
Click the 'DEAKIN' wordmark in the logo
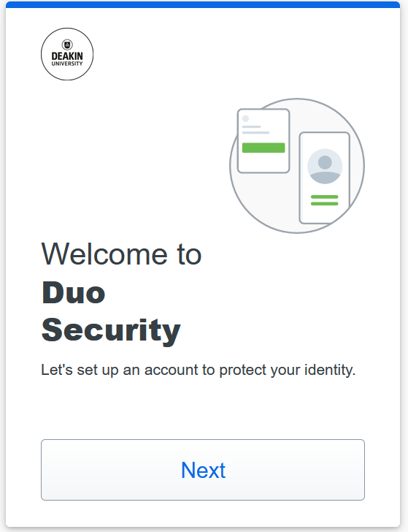(67, 56)
